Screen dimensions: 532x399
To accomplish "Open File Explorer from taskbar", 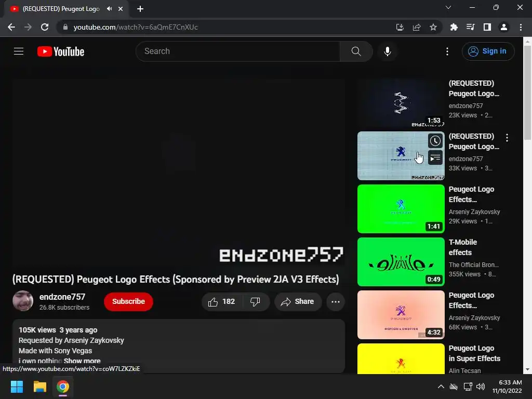I will point(39,387).
